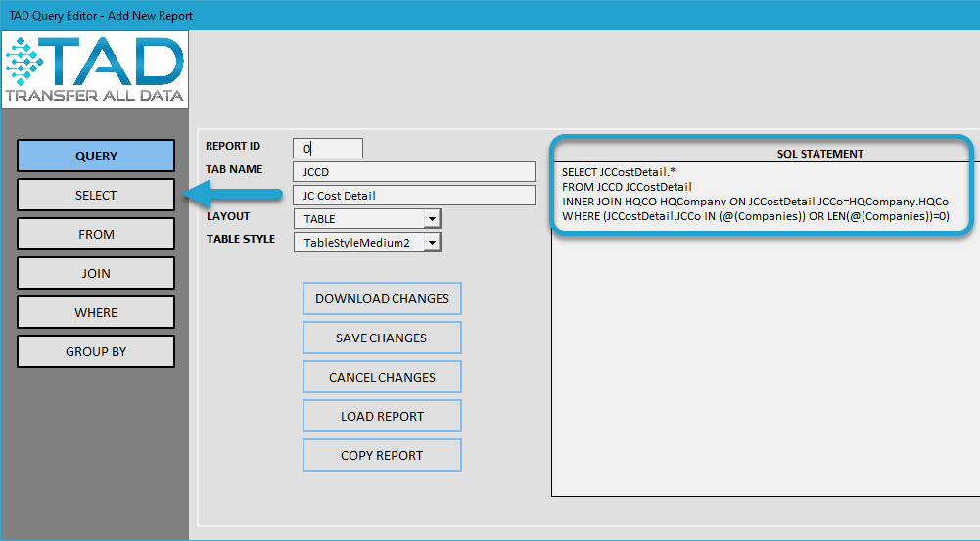Click the TABLE STYLE label
The height and width of the screenshot is (541, 980).
241,239
